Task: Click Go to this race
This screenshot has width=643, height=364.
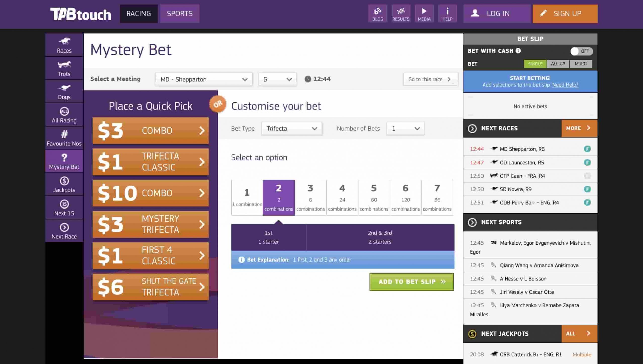Action: click(431, 79)
